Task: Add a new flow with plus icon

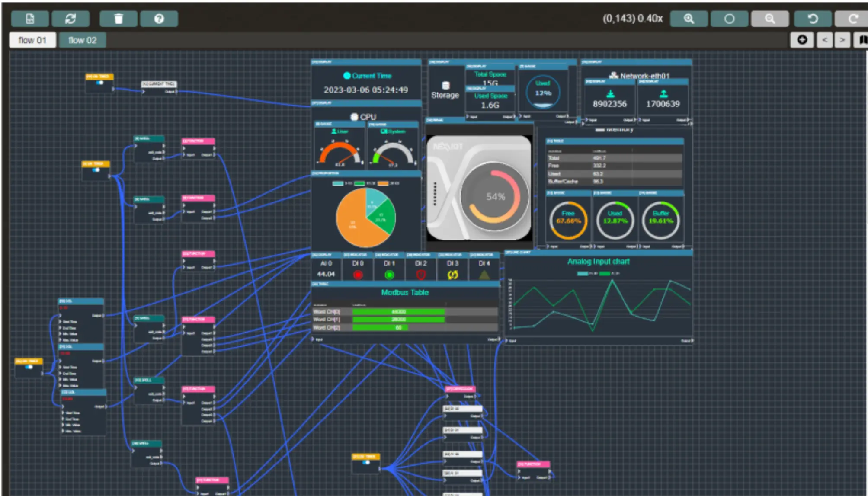Action: [802, 40]
